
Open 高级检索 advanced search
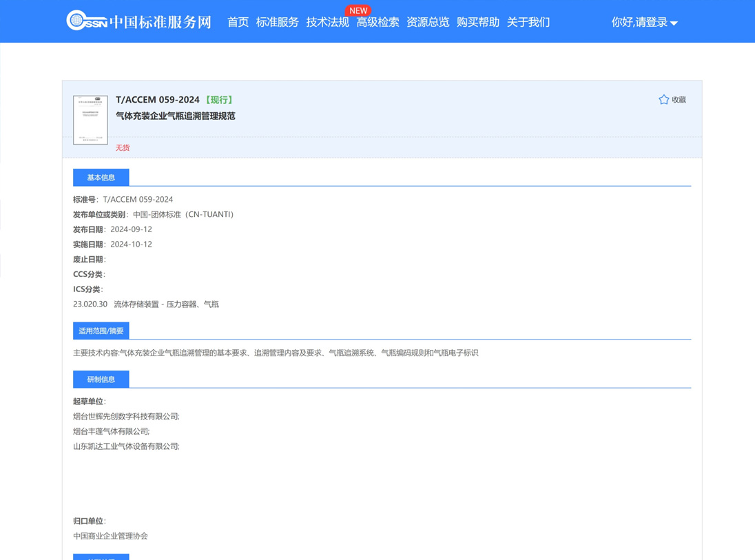377,22
